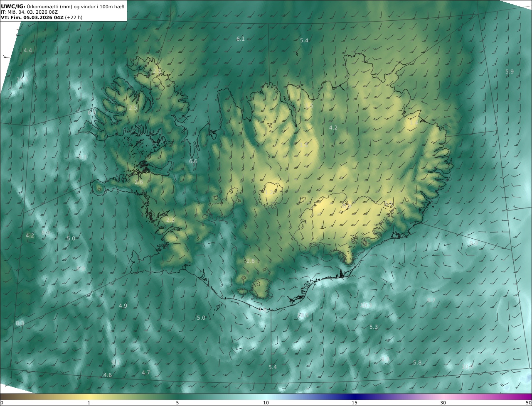The height and width of the screenshot is (406, 532).
Task: Click the '5' tick label on the color scale
Action: point(177,403)
